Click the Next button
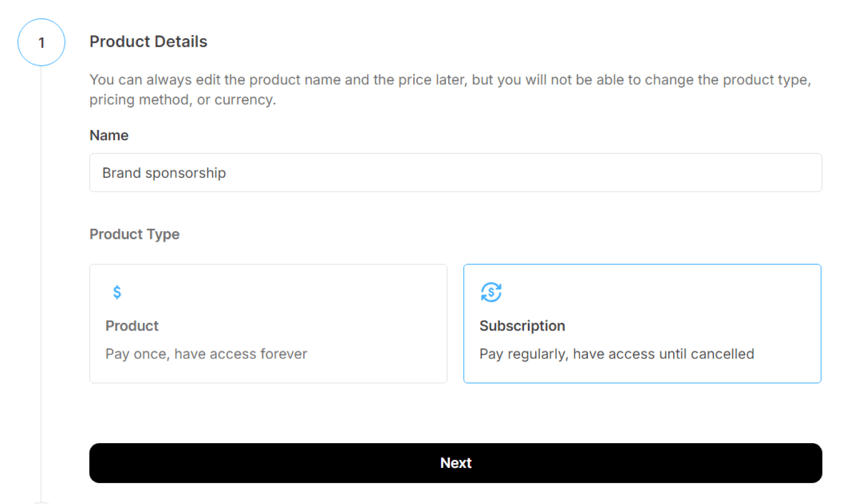This screenshot has height=504, width=863. [455, 463]
